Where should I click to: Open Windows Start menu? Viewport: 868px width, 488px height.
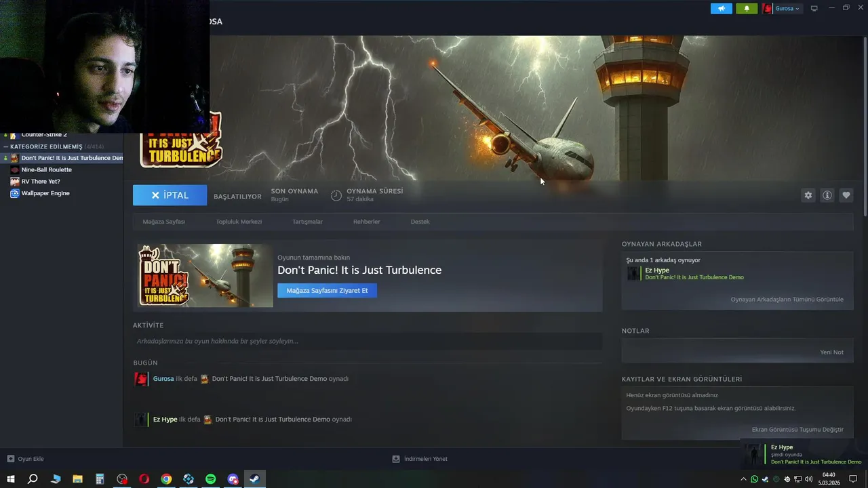(11, 479)
